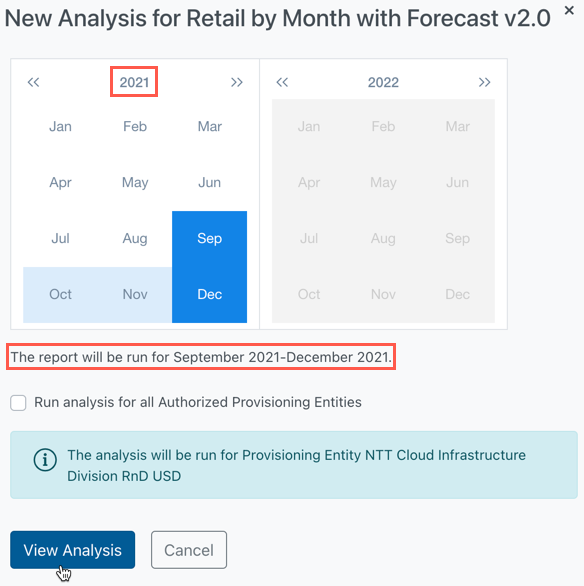Screen dimensions: 584x586
Task: Close the New Analysis dialog
Action: [x=569, y=10]
